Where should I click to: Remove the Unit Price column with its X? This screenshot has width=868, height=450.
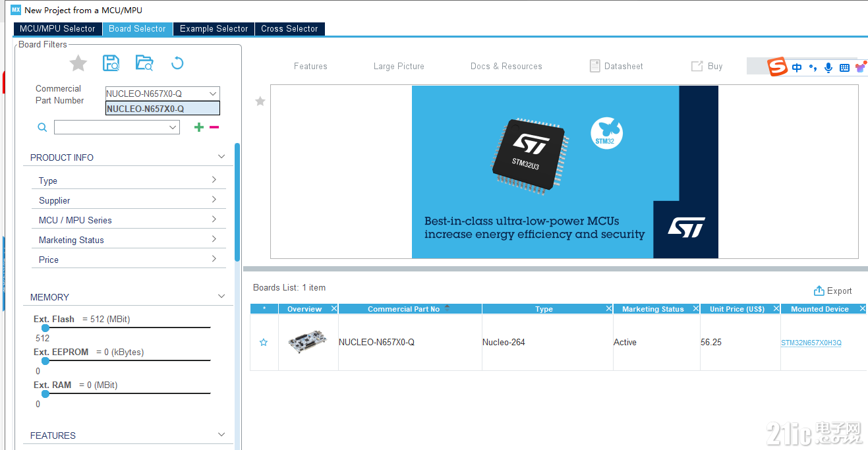tap(776, 308)
